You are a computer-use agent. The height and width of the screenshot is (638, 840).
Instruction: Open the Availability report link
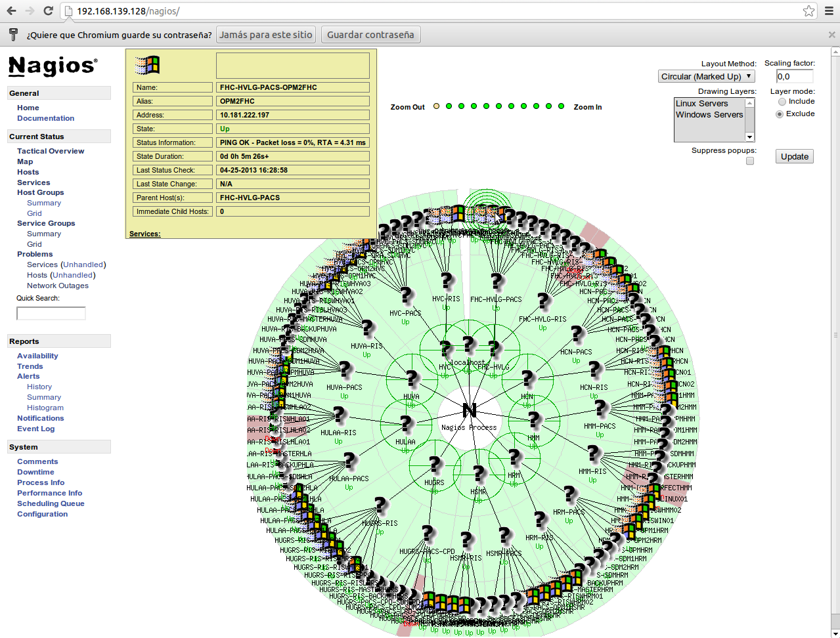(x=37, y=355)
